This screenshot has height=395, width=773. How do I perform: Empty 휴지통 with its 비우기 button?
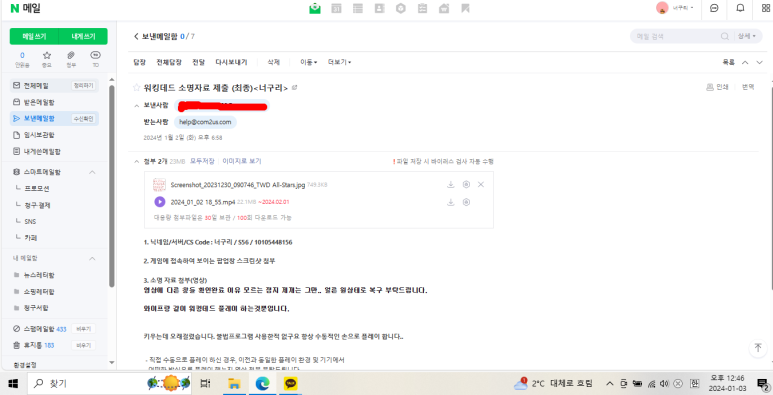click(83, 345)
